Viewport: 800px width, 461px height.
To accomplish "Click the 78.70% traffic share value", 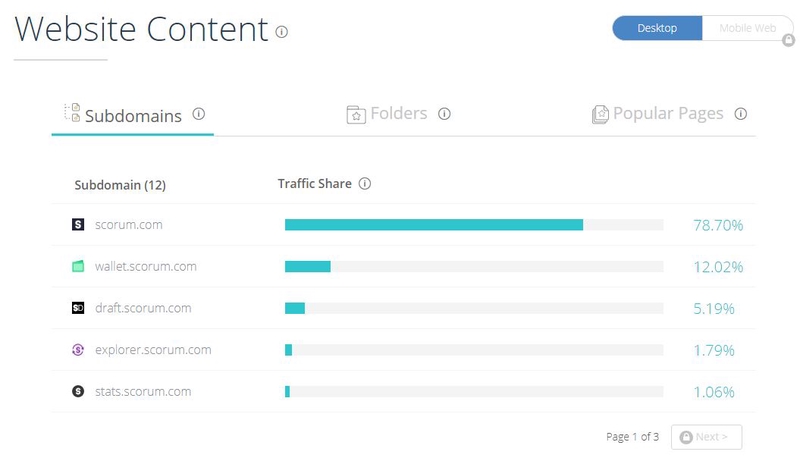I will 718,225.
